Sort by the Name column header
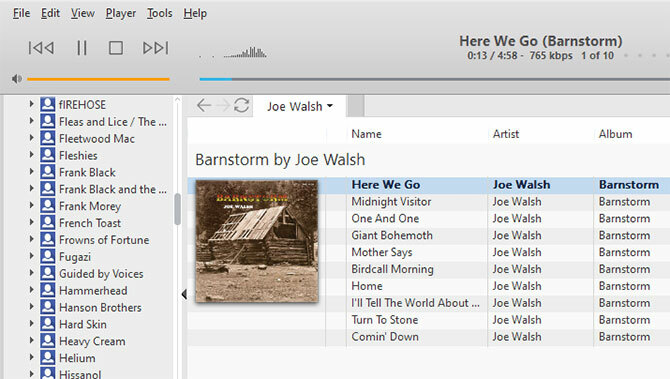 pos(366,134)
